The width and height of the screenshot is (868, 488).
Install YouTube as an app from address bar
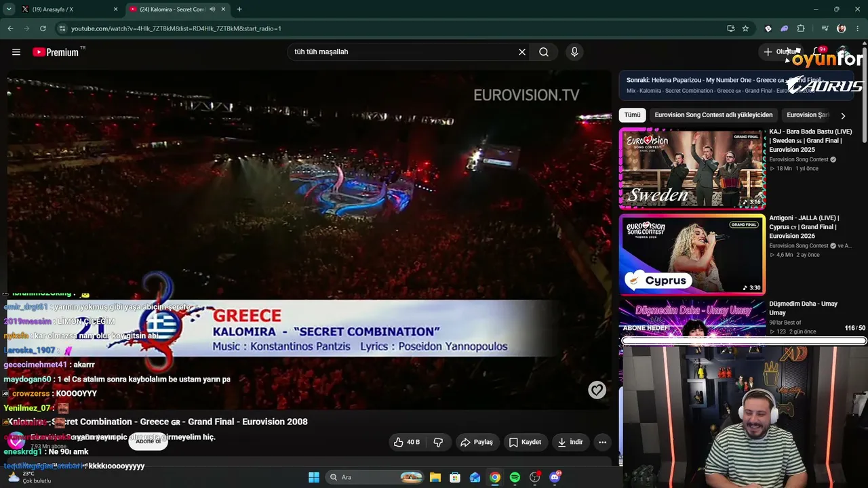point(730,28)
